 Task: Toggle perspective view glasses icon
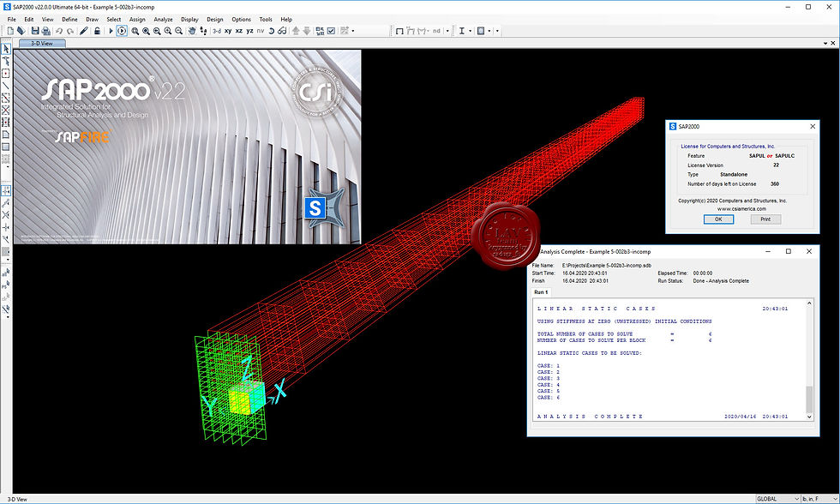282,31
